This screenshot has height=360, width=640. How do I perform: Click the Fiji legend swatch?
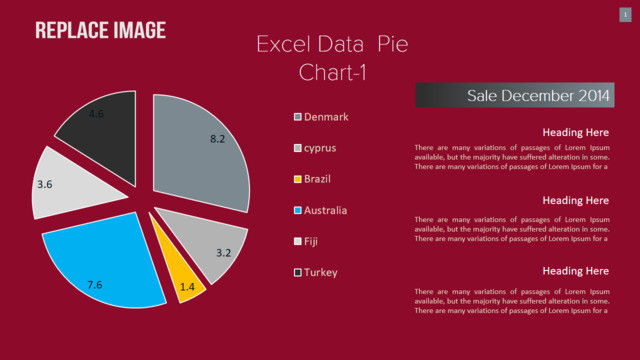pyautogui.click(x=298, y=241)
